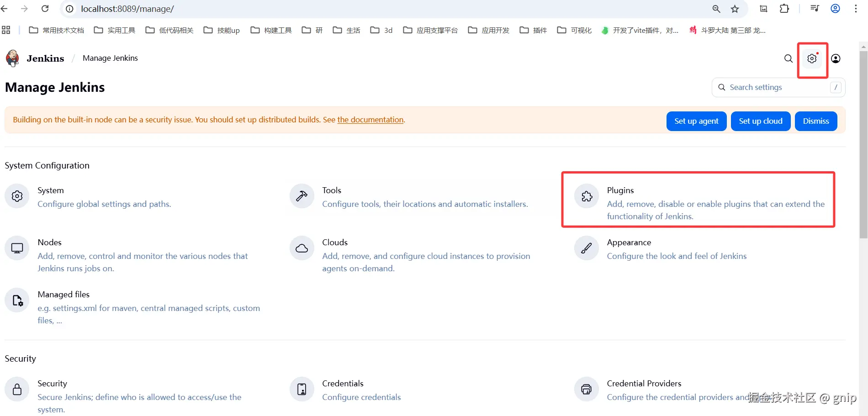Open the Manage Jenkins gear icon

click(812, 58)
